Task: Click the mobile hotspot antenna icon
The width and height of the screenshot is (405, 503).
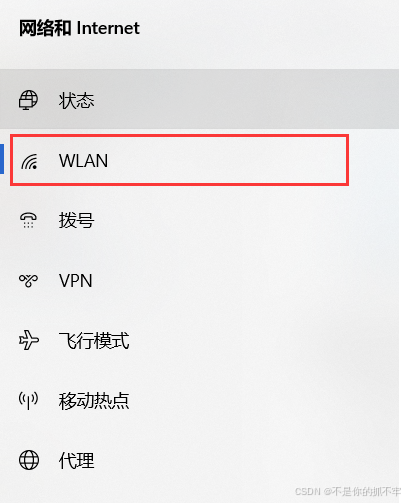Action: (28, 400)
